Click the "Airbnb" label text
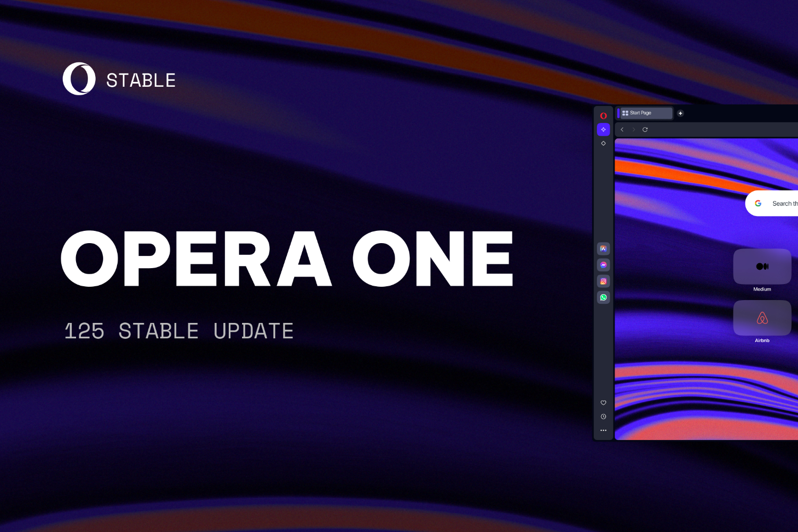The width and height of the screenshot is (798, 532). point(762,340)
